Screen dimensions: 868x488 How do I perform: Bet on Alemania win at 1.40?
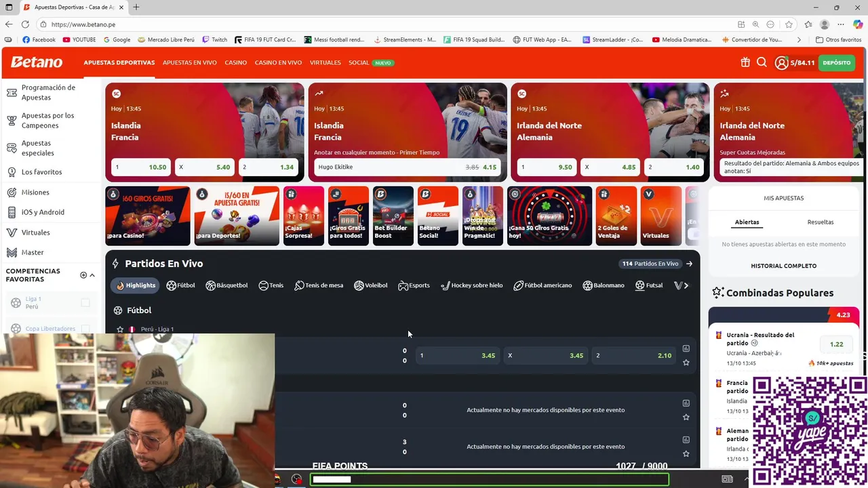click(674, 167)
